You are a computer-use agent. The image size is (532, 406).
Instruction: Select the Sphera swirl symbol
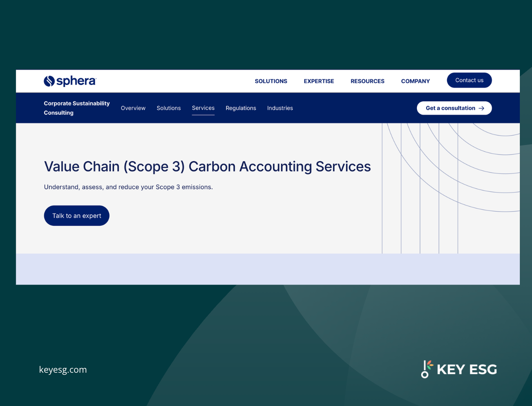(49, 81)
